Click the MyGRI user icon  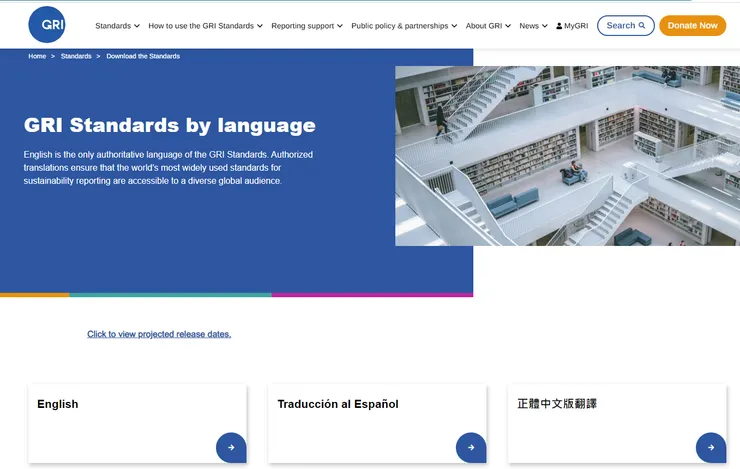click(559, 26)
